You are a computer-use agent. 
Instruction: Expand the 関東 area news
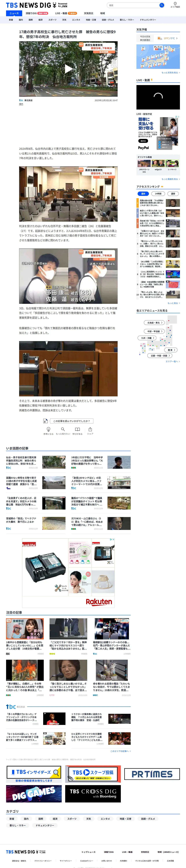171,350
